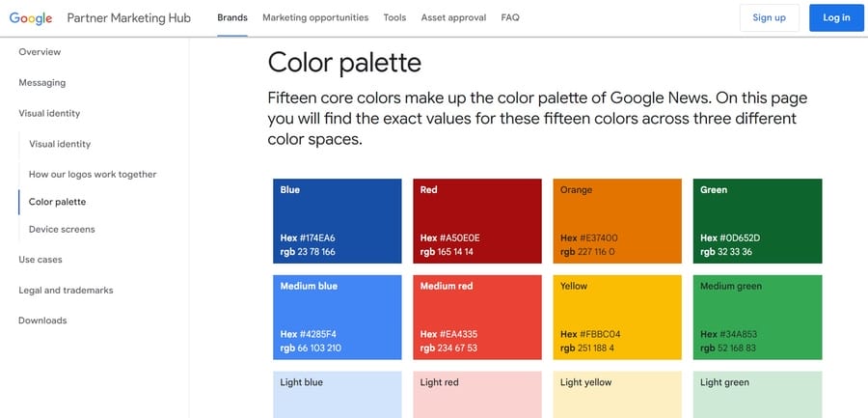Click the Medium red swatch

477,317
